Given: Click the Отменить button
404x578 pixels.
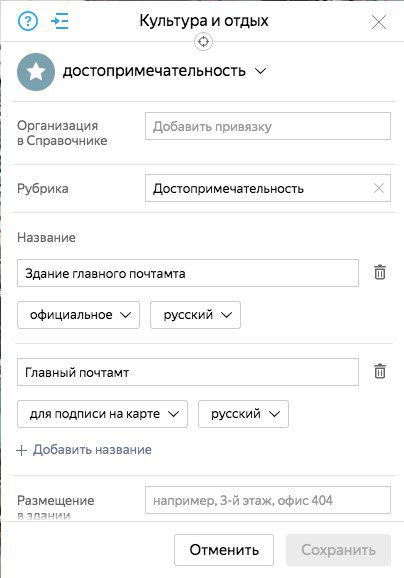Looking at the screenshot, I should coord(224,550).
